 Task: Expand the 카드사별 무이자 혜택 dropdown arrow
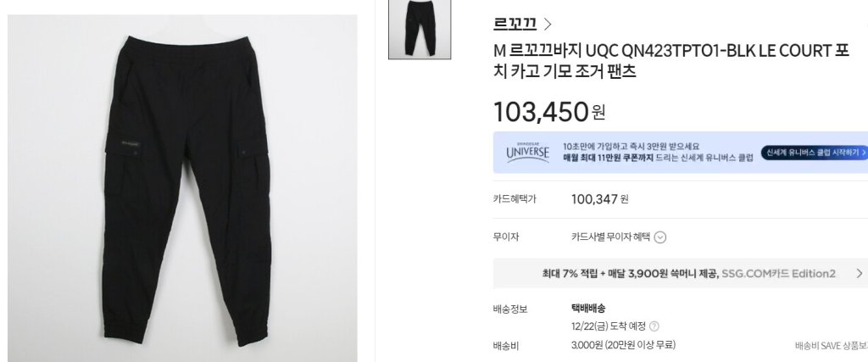pyautogui.click(x=659, y=237)
